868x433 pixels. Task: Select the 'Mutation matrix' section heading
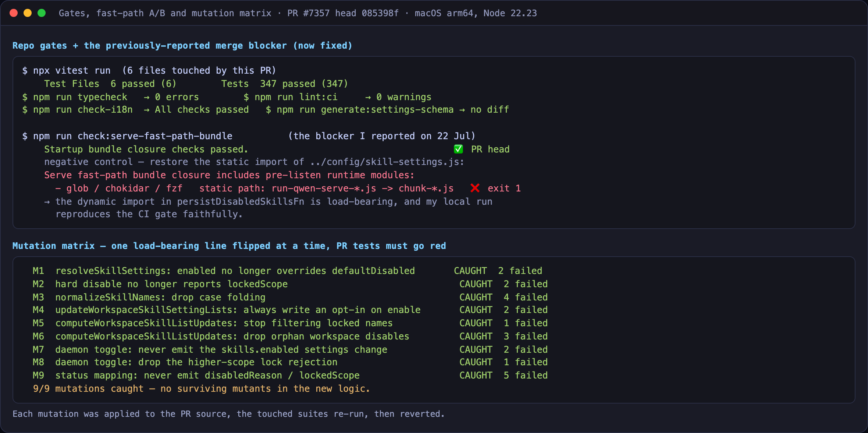pos(229,246)
